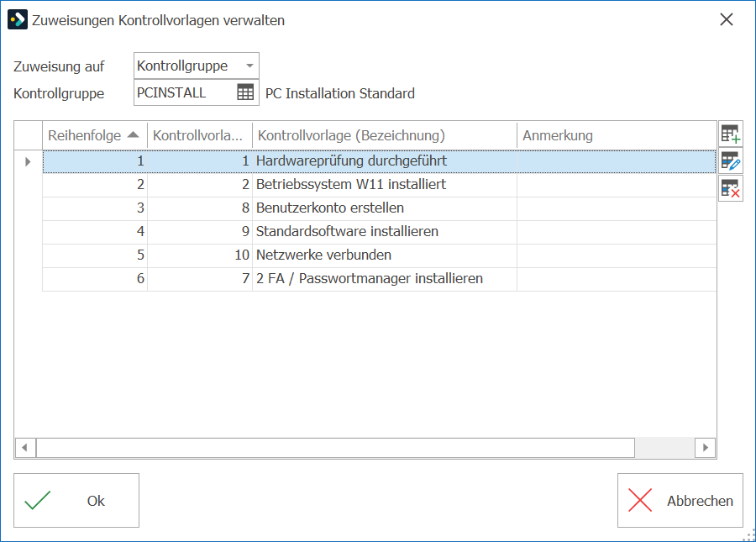This screenshot has width=756, height=542.
Task: Click the Kontrollvorlage number 10 cell
Action: [x=200, y=255]
